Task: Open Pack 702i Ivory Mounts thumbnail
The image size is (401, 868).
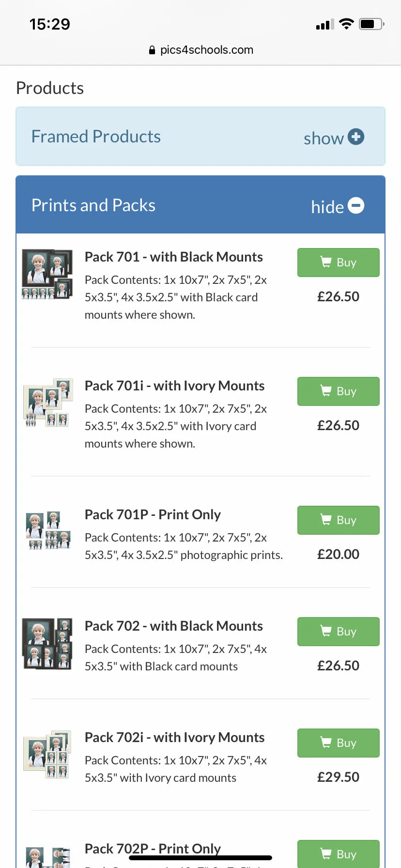Action: 47,755
